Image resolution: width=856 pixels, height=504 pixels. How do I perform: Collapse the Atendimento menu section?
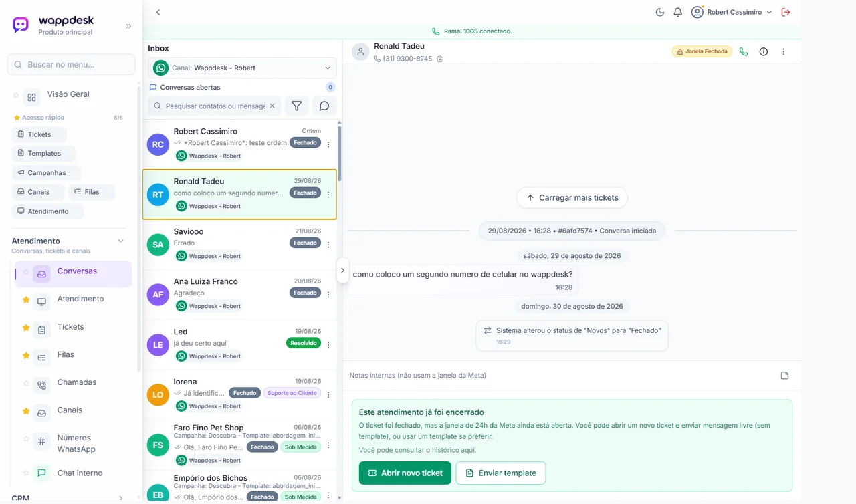pos(120,241)
